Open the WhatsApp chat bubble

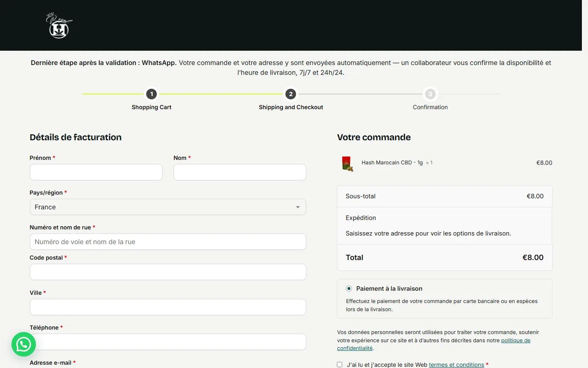[x=24, y=344]
